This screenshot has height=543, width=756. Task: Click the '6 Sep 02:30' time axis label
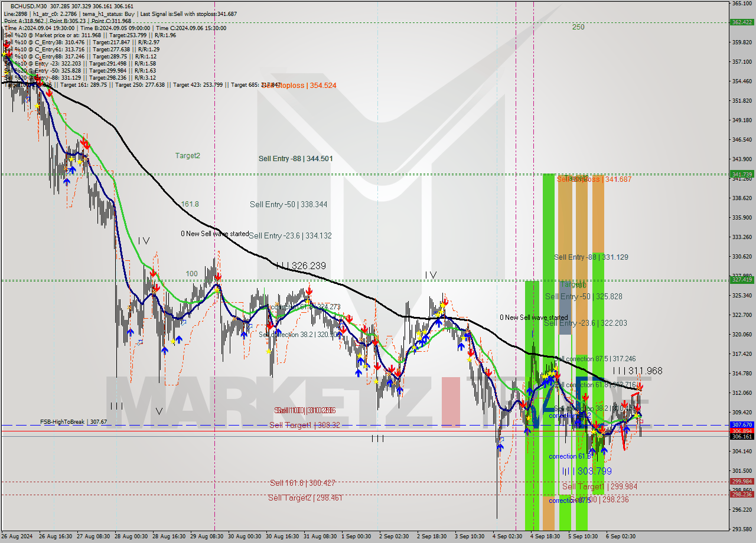coord(620,537)
